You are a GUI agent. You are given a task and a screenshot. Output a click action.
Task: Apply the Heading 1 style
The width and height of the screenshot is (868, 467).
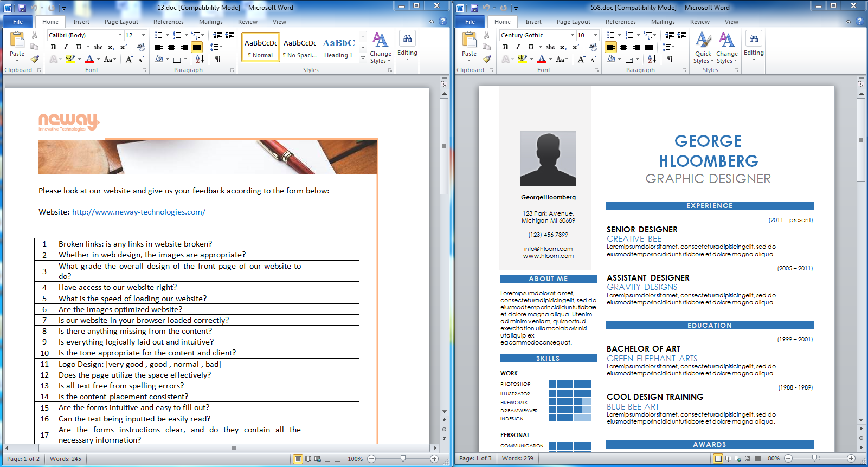[x=338, y=47]
